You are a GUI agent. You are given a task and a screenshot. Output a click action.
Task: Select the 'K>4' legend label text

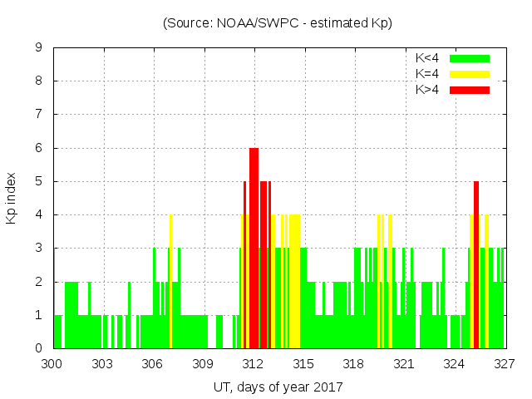click(427, 90)
